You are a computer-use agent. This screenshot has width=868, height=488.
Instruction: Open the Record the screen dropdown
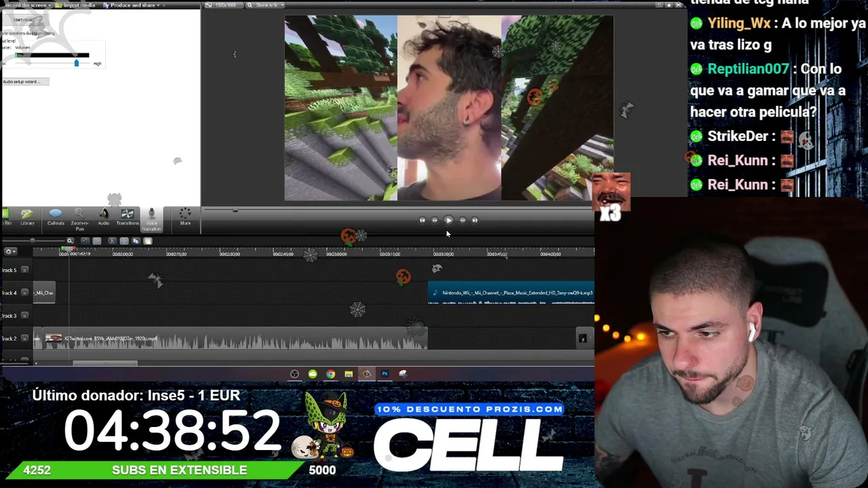point(26,5)
